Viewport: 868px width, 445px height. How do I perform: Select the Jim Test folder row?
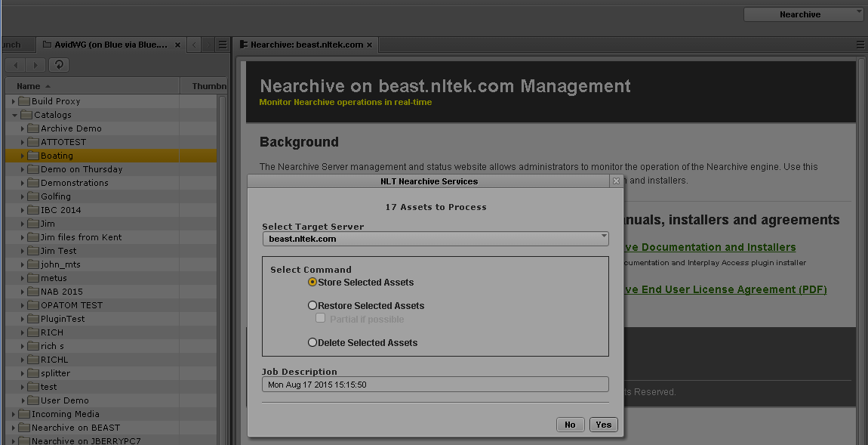(111, 251)
